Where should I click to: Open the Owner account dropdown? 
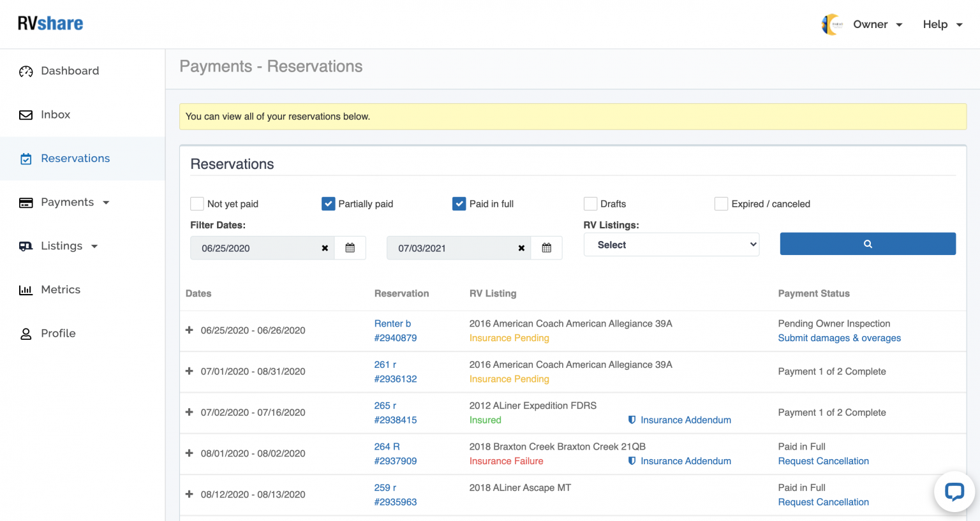878,24
